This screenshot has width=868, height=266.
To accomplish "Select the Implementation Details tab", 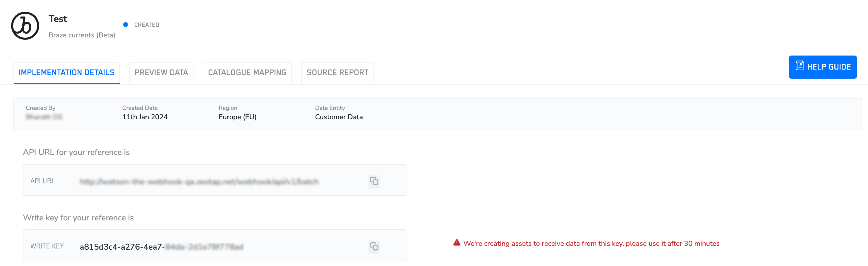I will click(x=66, y=72).
